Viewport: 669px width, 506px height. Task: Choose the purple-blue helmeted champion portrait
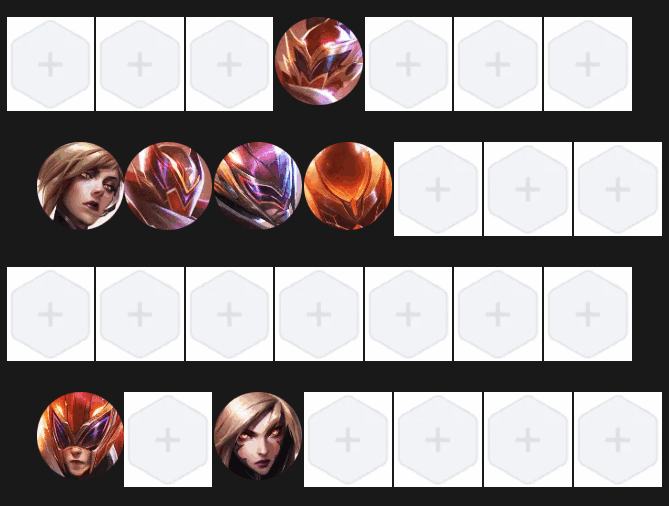(x=258, y=186)
